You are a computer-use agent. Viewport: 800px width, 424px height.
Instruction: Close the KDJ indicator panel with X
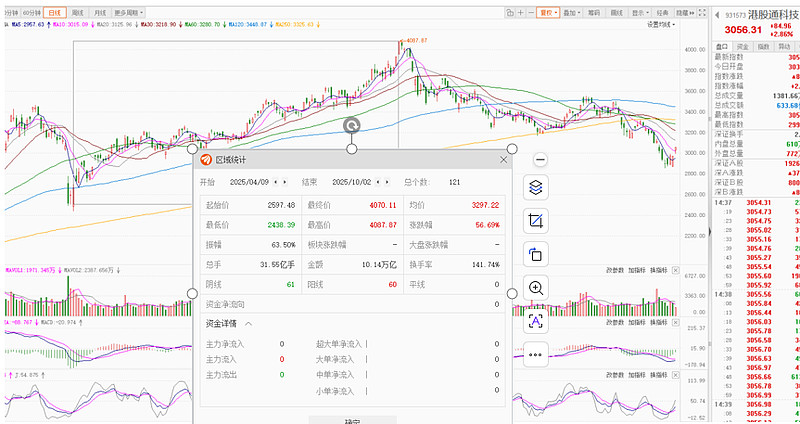pos(676,375)
